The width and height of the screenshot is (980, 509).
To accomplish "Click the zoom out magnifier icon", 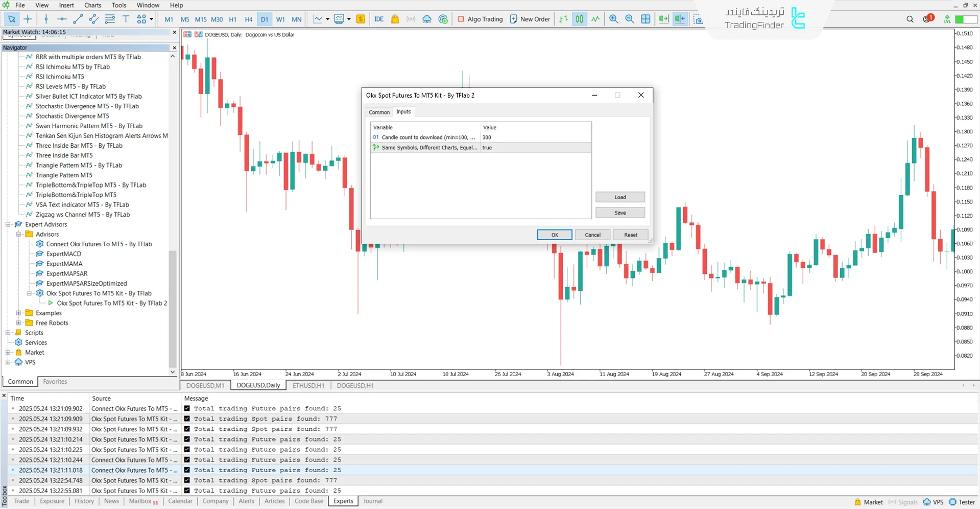I will [630, 19].
